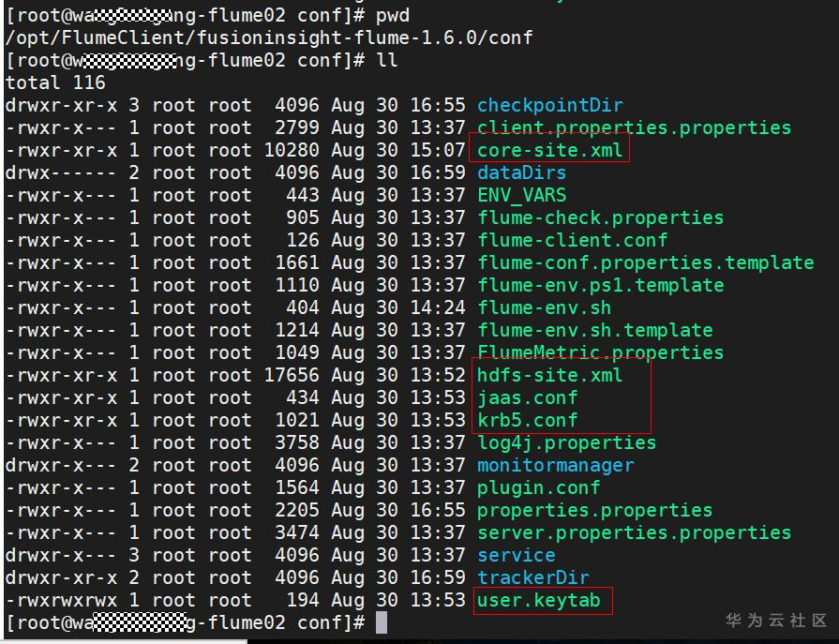Select the flume-env.ps1.template file entry
Viewport: 839px width, 644px height.
600,285
